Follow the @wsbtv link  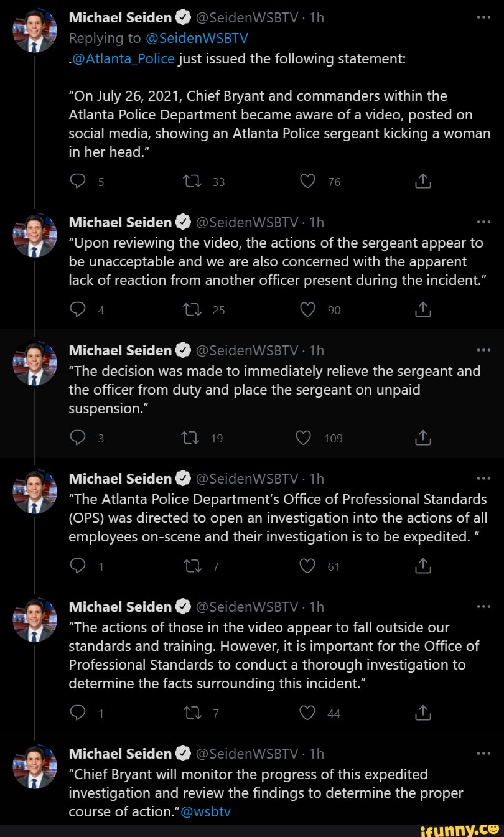click(205, 812)
